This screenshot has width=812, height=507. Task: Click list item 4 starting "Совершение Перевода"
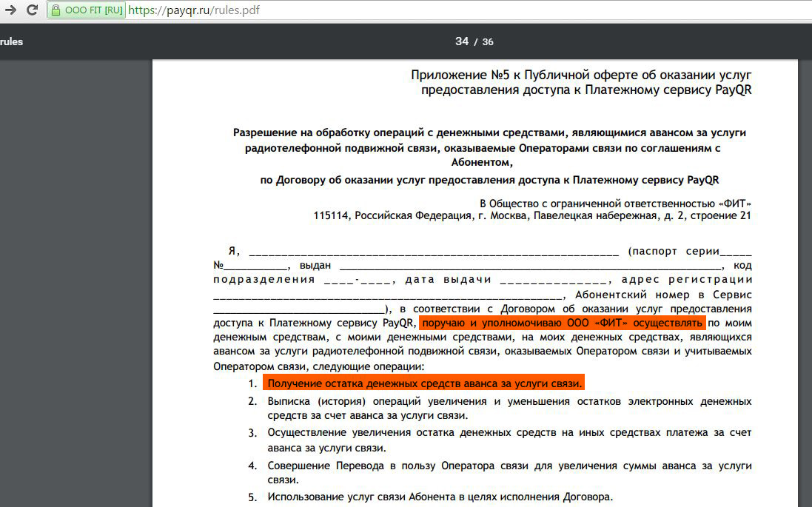509,472
